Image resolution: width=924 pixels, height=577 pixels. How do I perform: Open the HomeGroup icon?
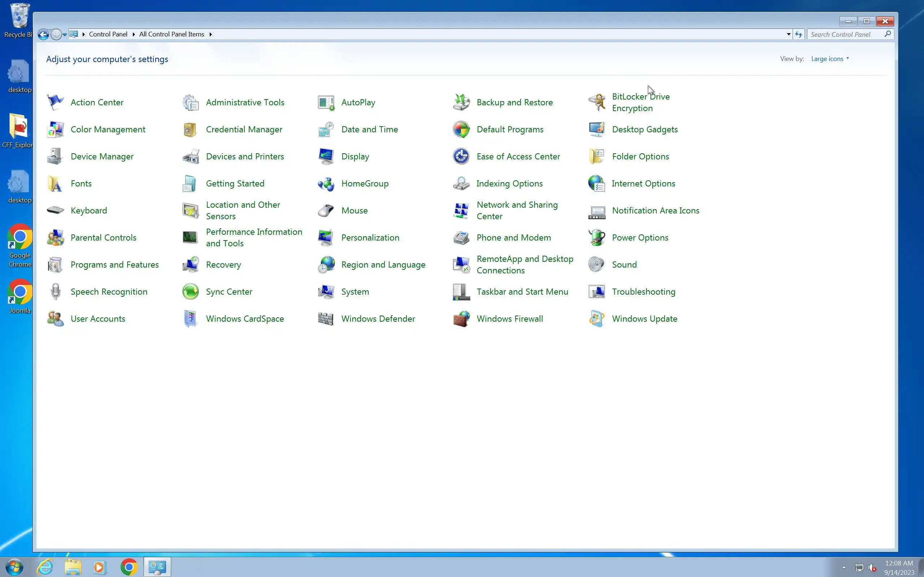click(326, 184)
